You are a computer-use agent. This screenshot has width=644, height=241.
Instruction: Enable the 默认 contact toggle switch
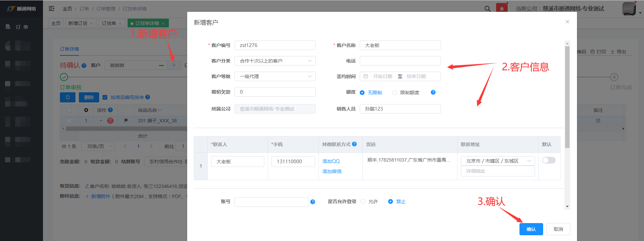point(549,160)
